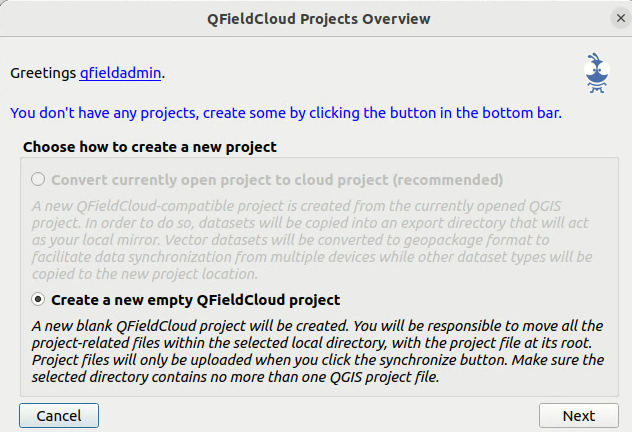Click the 'Create a new empty QFieldCloud project' label
Screen dimensions: 632x432
[x=195, y=300]
